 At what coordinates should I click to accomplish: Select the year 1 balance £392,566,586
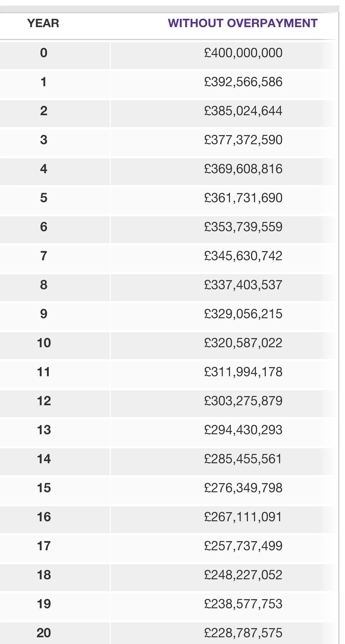(x=243, y=82)
